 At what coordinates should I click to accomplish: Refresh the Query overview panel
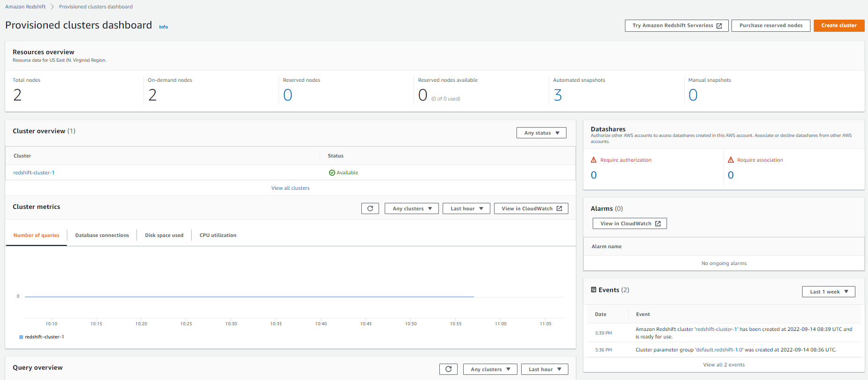click(448, 369)
